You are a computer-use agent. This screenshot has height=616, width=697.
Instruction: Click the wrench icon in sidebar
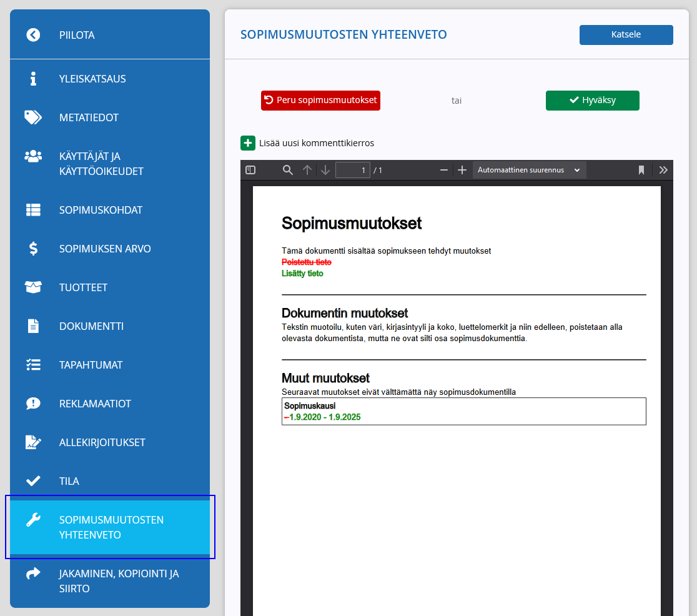point(33,520)
